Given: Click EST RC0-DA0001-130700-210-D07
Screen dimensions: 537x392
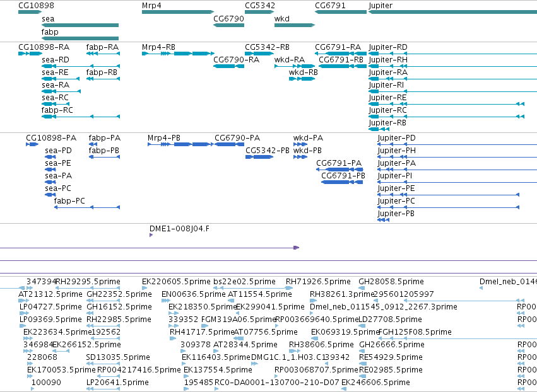Looking at the screenshot, I should [x=277, y=383].
